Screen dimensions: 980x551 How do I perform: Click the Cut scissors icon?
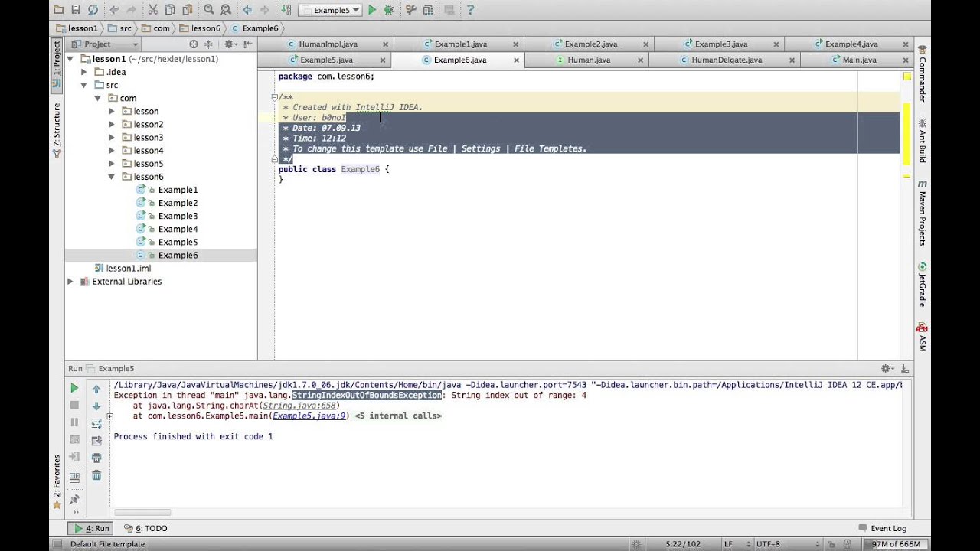pyautogui.click(x=152, y=10)
